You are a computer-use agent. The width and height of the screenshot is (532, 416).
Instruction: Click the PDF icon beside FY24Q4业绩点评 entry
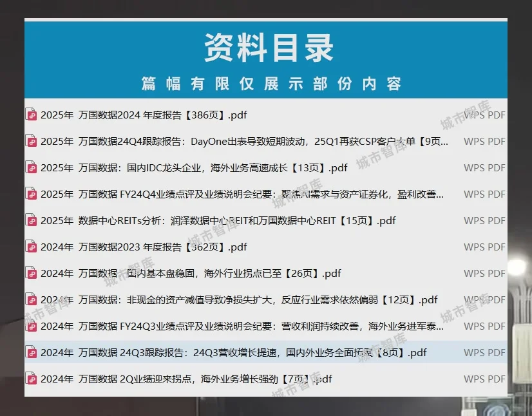point(30,194)
